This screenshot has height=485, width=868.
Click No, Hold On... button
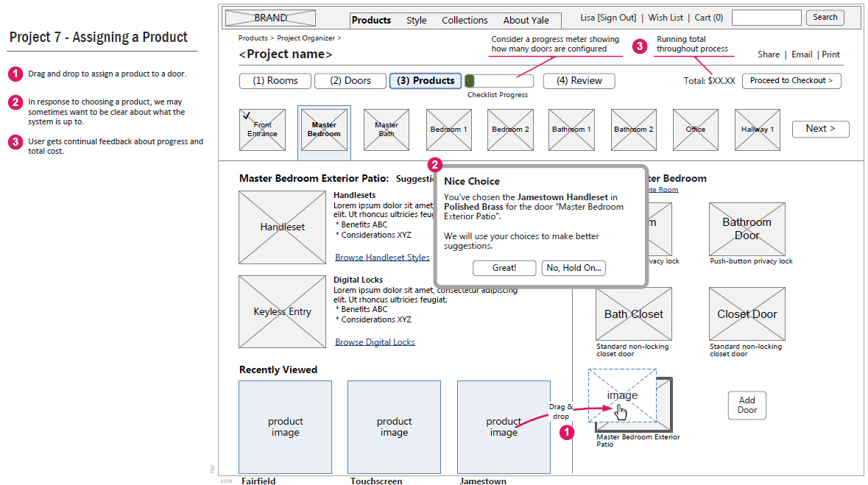pos(574,268)
